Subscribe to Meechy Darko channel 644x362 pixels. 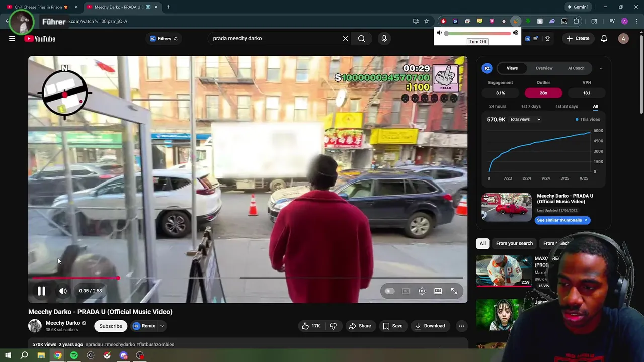(x=111, y=326)
